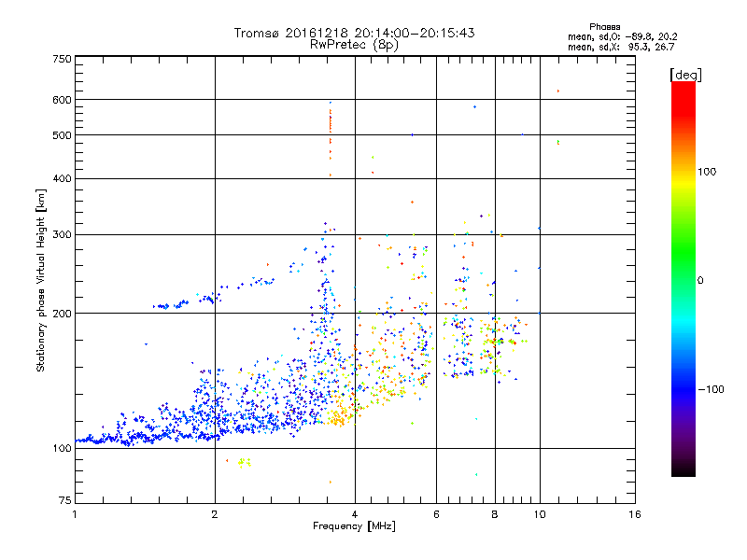Click the "[deg]" colorbar unit label
747x560 pixels.
pyautogui.click(x=685, y=75)
